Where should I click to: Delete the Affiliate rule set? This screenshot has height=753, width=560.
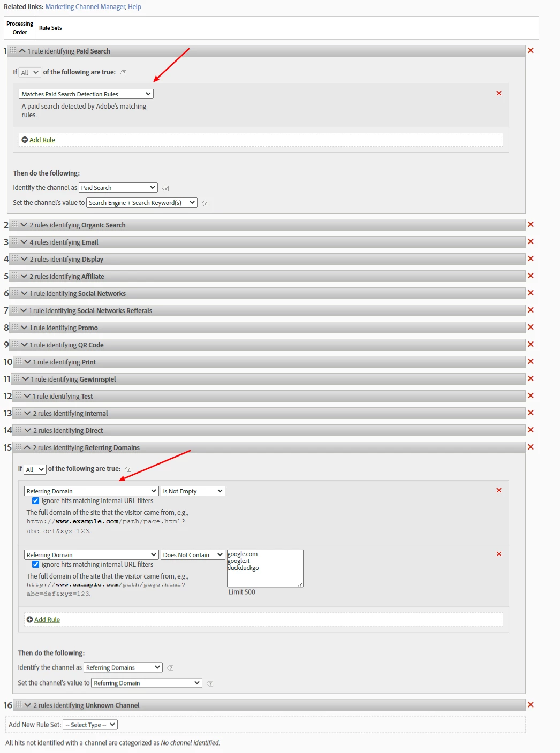[531, 276]
